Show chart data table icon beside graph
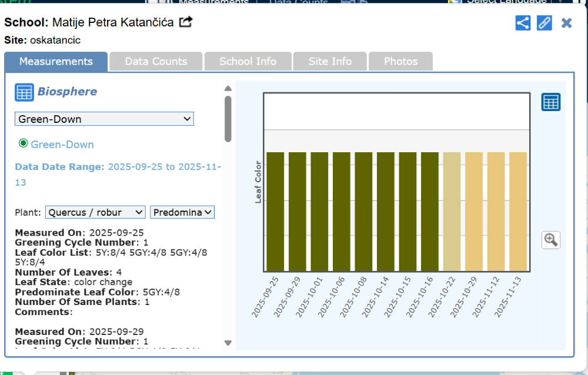 (551, 102)
